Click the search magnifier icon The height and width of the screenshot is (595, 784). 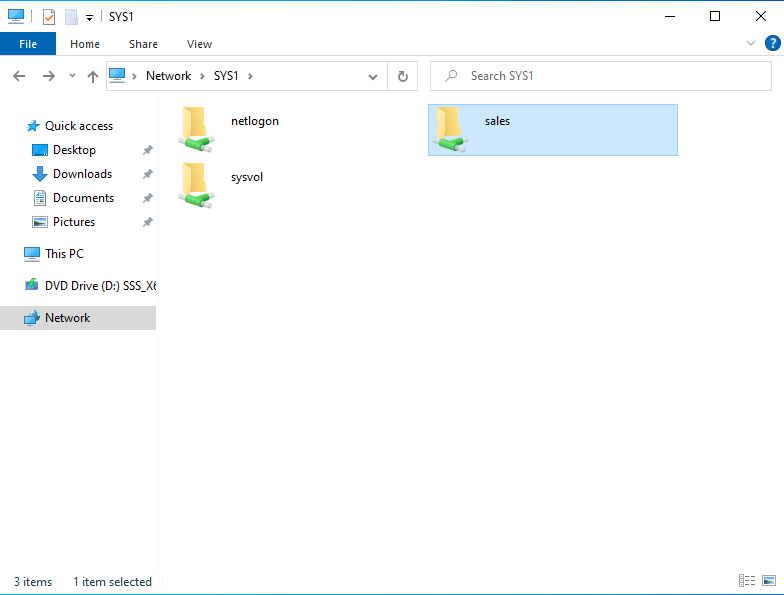[452, 76]
